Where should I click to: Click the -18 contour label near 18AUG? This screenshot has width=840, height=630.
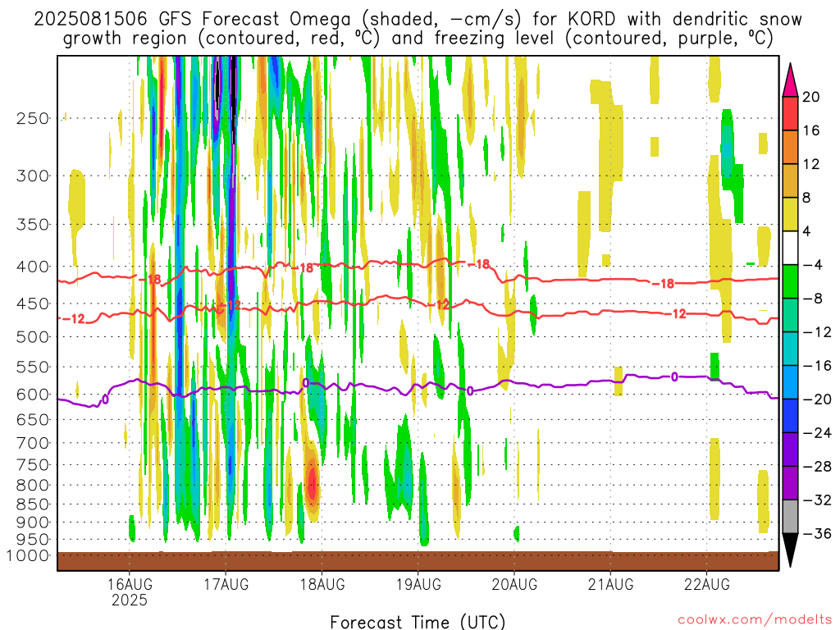(303, 267)
